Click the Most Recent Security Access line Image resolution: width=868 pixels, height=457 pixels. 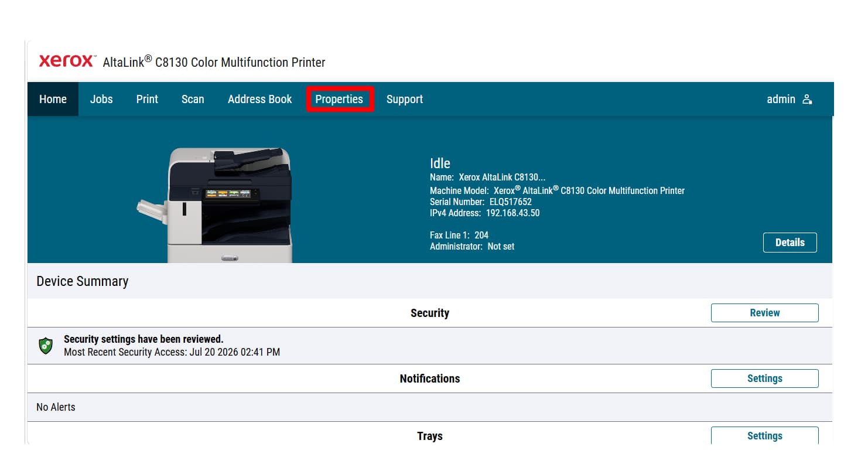(172, 352)
